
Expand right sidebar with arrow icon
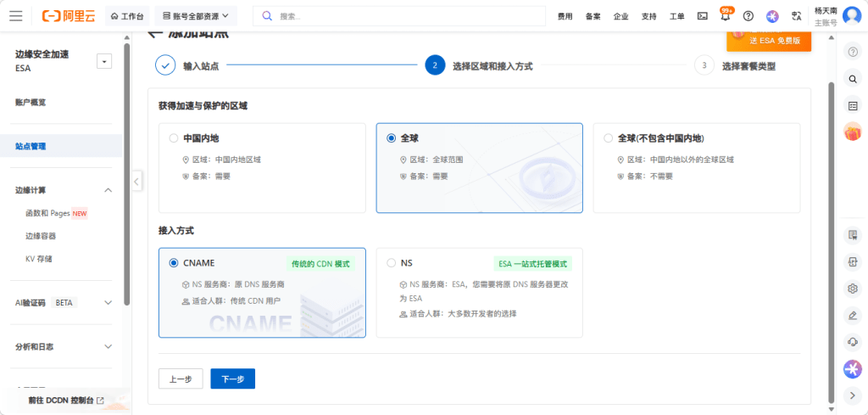click(x=853, y=395)
